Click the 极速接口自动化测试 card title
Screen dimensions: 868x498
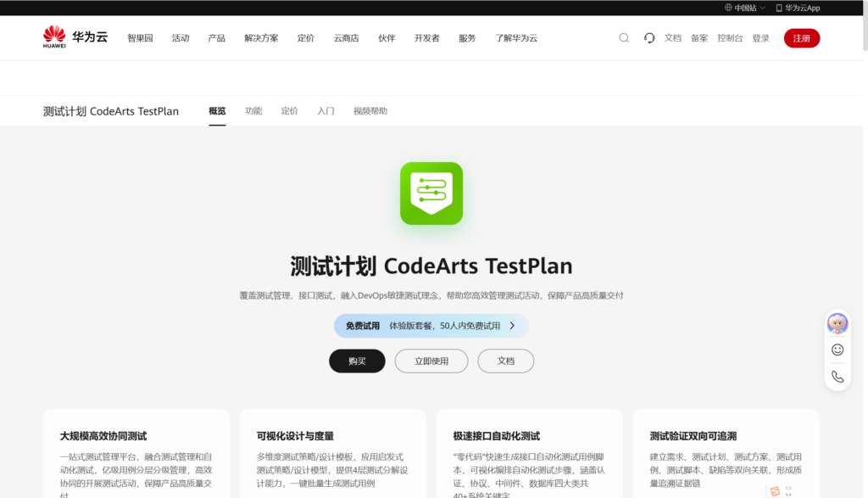point(497,436)
